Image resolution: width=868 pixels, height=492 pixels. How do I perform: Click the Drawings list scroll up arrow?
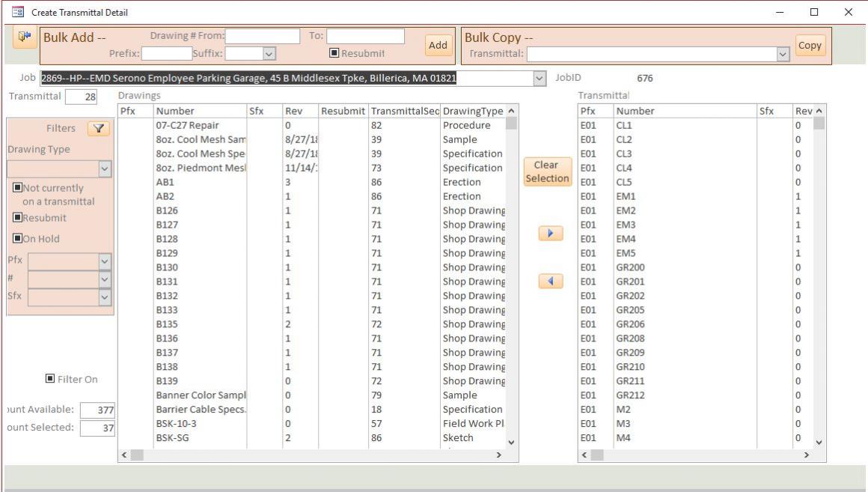tap(512, 111)
